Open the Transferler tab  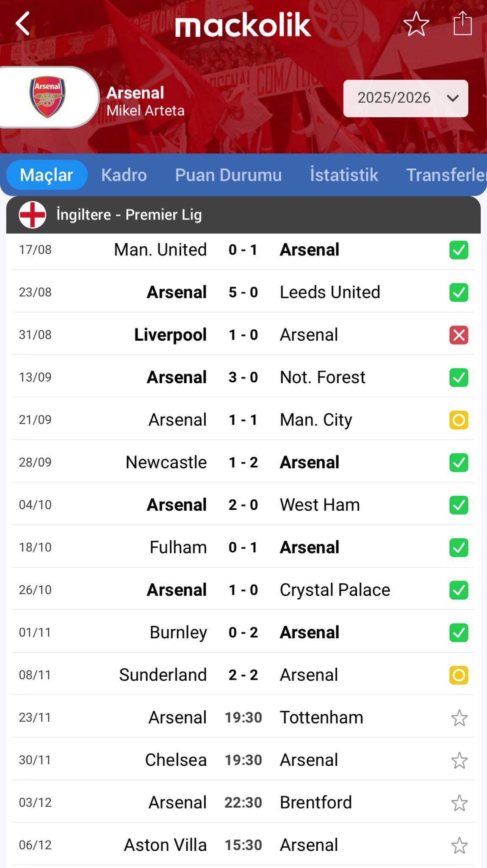[x=445, y=175]
